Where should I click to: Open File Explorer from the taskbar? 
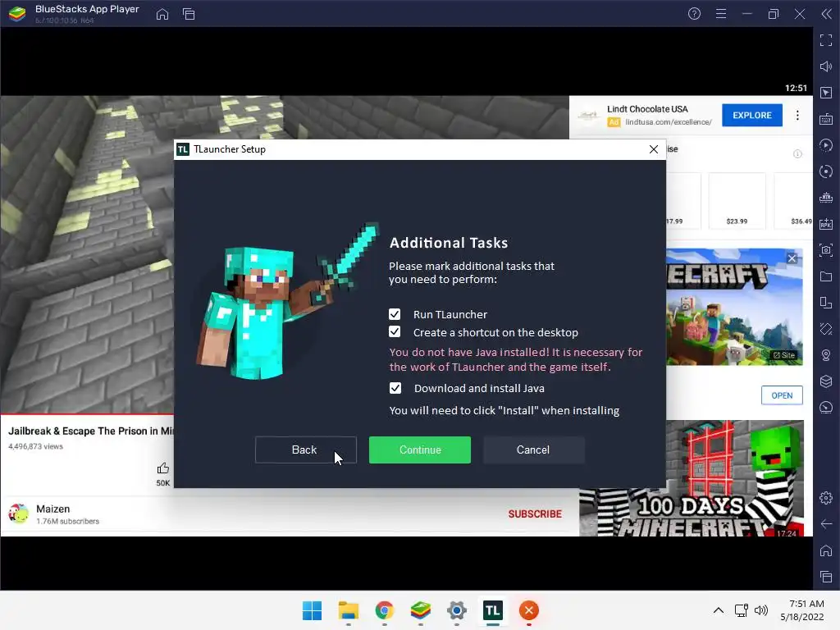(x=348, y=610)
